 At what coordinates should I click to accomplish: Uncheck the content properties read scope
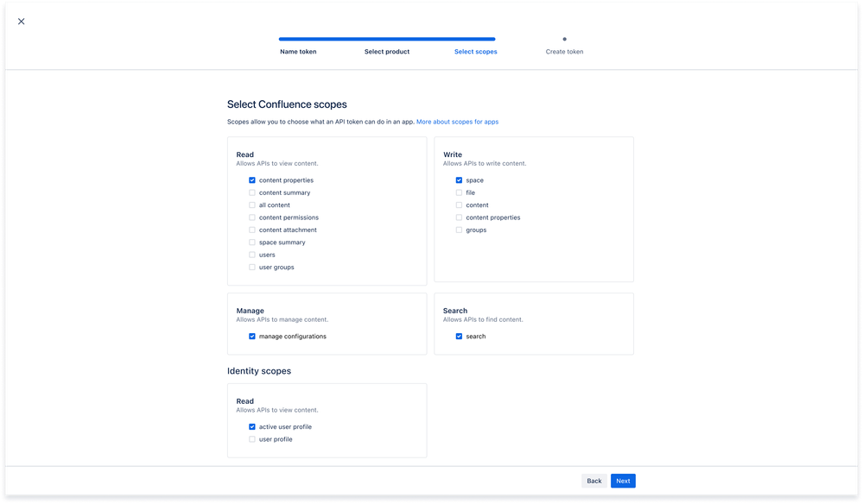252,180
